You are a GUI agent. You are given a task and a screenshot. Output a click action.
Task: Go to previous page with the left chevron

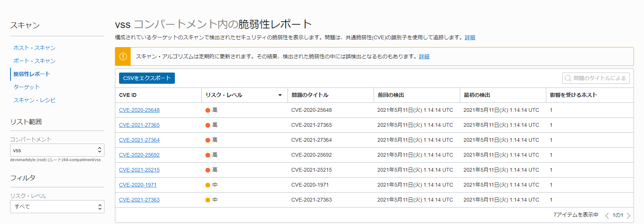click(x=607, y=215)
